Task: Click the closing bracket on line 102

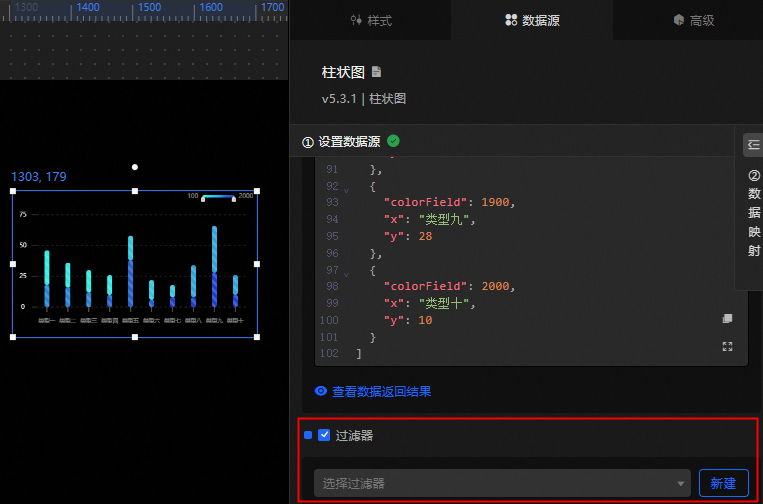Action: (x=359, y=354)
